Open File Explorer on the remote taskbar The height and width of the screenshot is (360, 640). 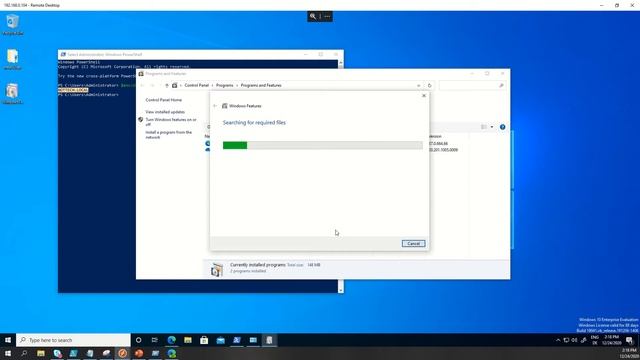point(188,340)
